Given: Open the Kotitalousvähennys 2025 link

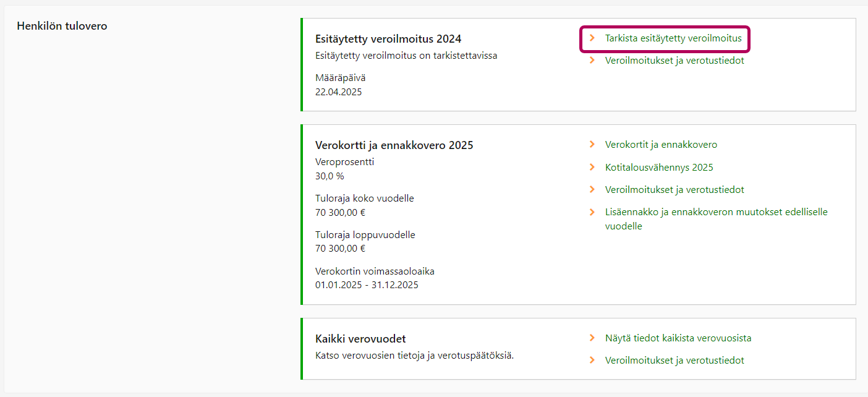Looking at the screenshot, I should [x=659, y=168].
